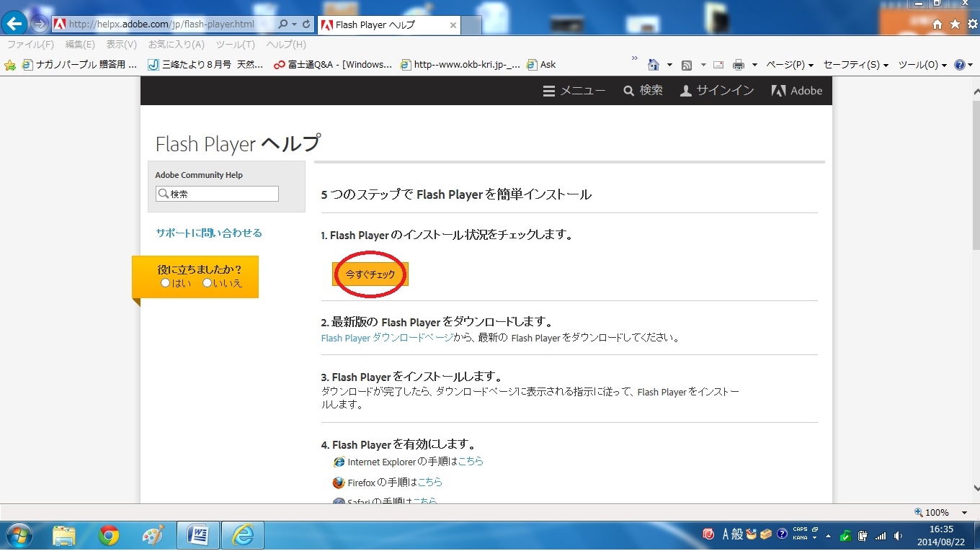Screen dimensions: 980x551
Task: Click the 今すぐチェック button
Action: [x=370, y=274]
